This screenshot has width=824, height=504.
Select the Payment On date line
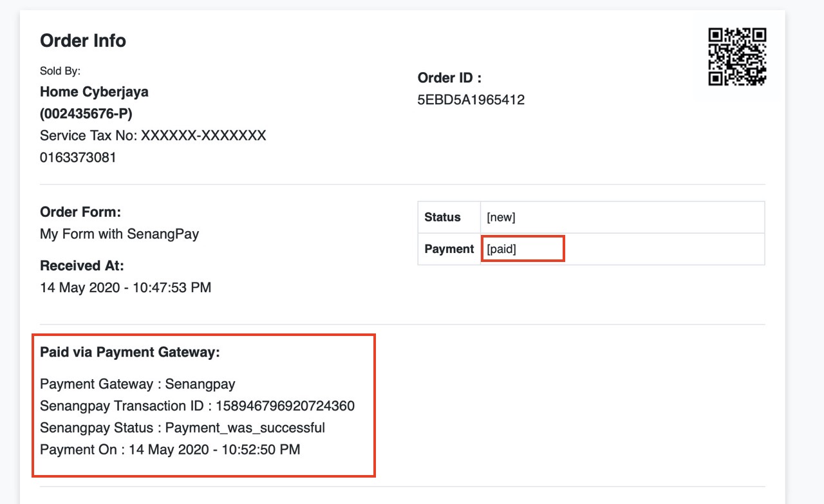coord(170,449)
